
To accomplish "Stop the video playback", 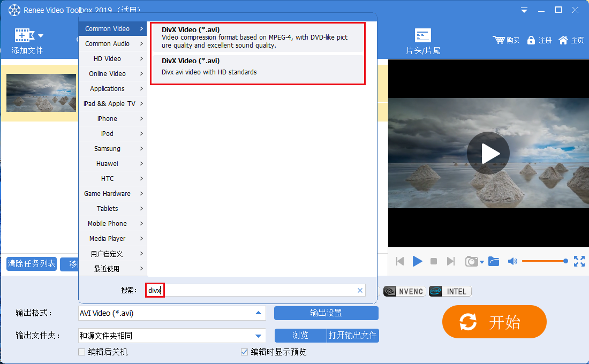I will click(x=434, y=261).
